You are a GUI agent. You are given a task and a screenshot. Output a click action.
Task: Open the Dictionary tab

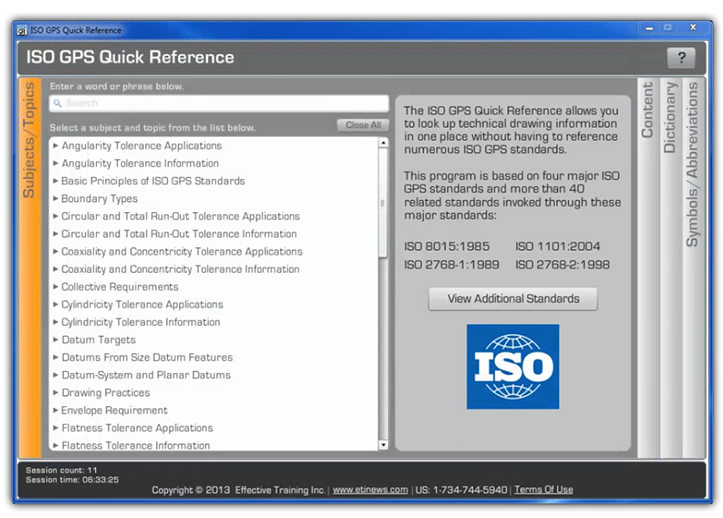point(670,117)
